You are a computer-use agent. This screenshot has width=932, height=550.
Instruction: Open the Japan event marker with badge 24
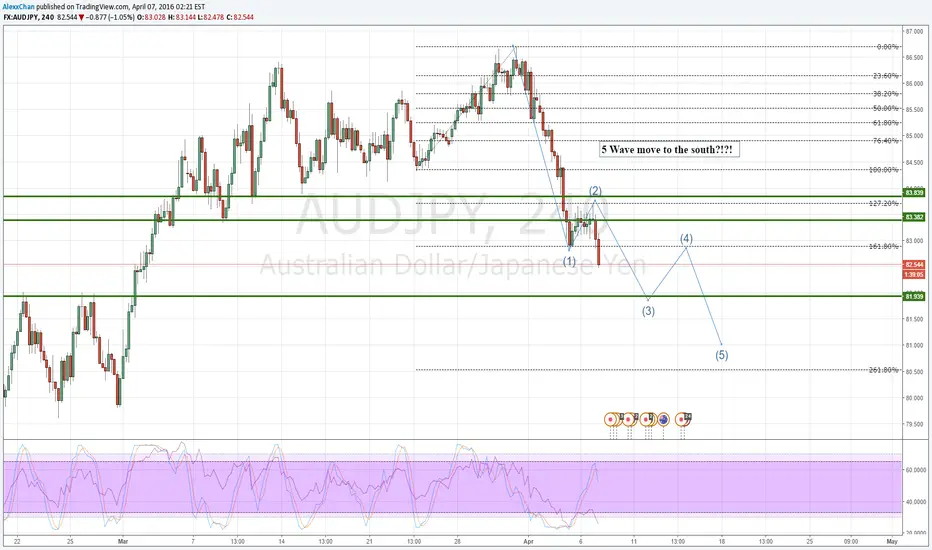(x=683, y=420)
